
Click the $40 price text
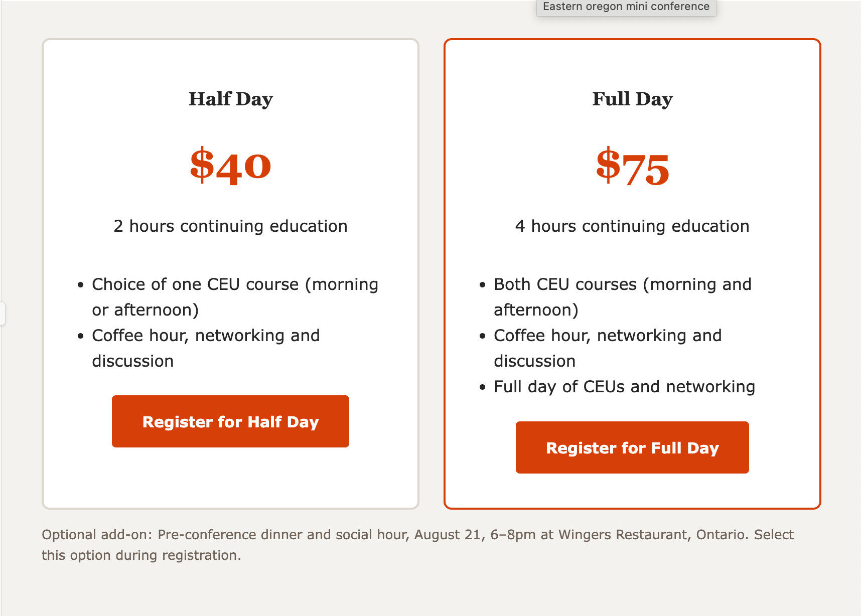click(x=230, y=166)
